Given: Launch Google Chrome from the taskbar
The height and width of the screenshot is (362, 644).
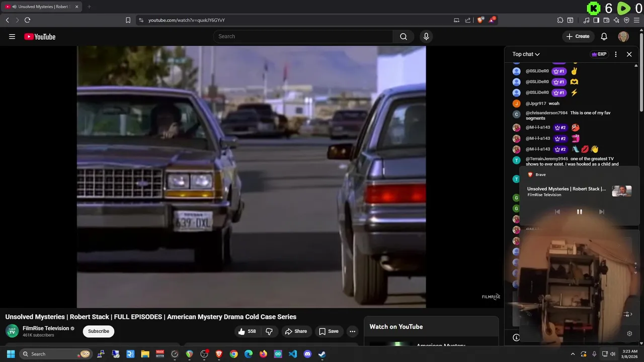Looking at the screenshot, I should (233, 354).
